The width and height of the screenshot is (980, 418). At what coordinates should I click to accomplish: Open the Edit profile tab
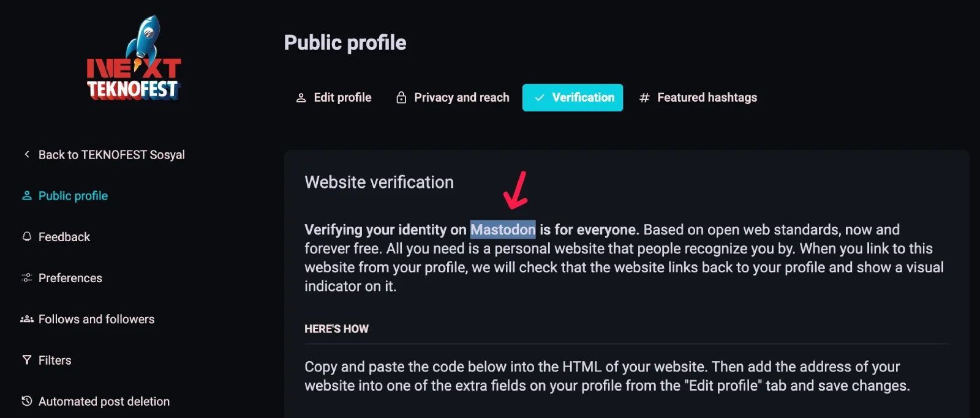[x=334, y=97]
